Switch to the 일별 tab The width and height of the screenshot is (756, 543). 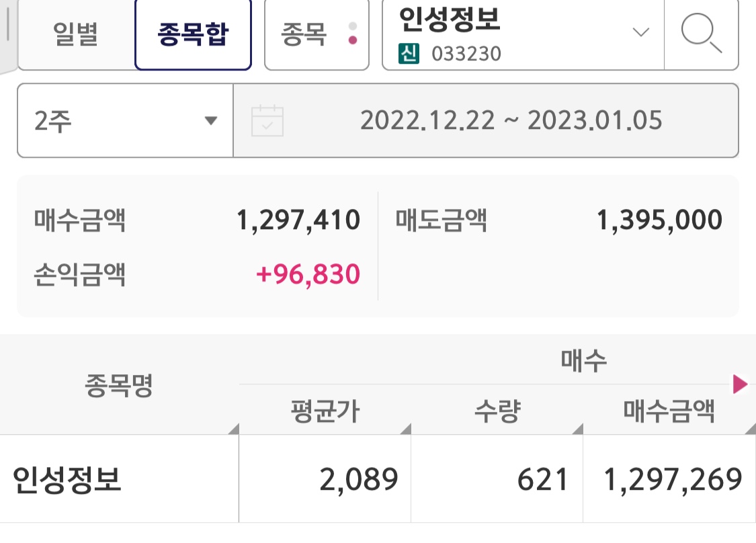(75, 35)
